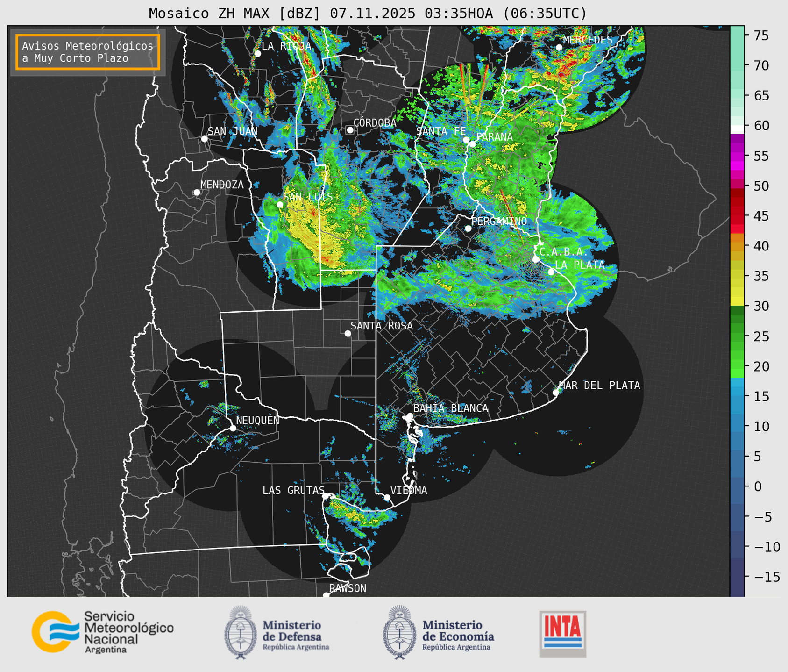Click the CÓRDOBA city label

[x=375, y=123]
